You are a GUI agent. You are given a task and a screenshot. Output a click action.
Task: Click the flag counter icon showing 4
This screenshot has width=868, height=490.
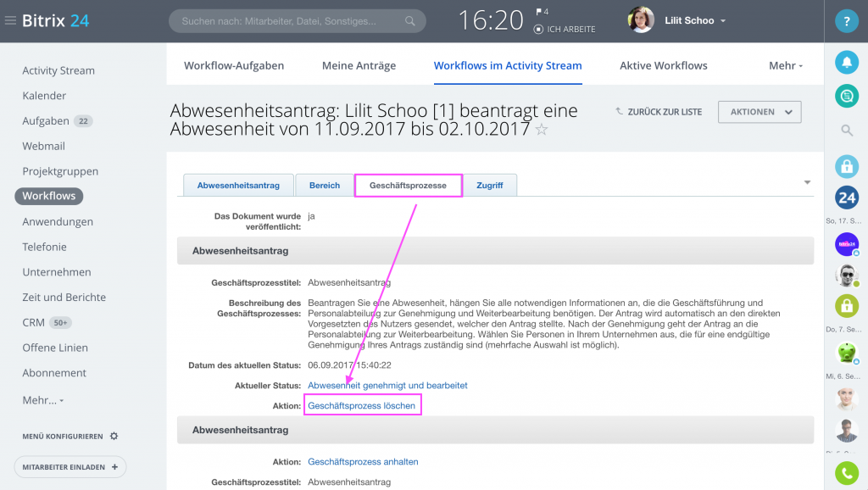coord(542,12)
